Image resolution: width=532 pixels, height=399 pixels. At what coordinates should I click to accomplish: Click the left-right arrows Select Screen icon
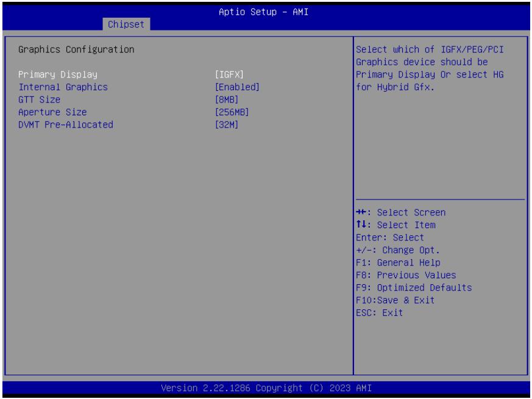[x=361, y=212]
